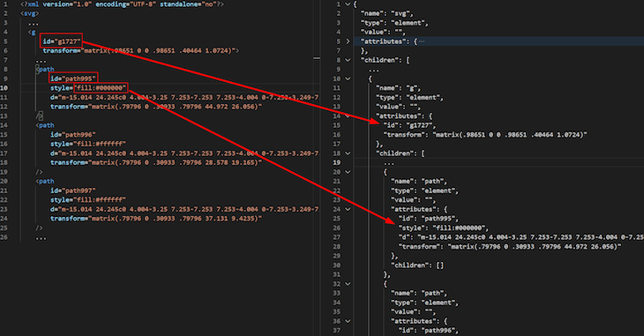Collapse object chevron at JSON line 32

[348, 284]
